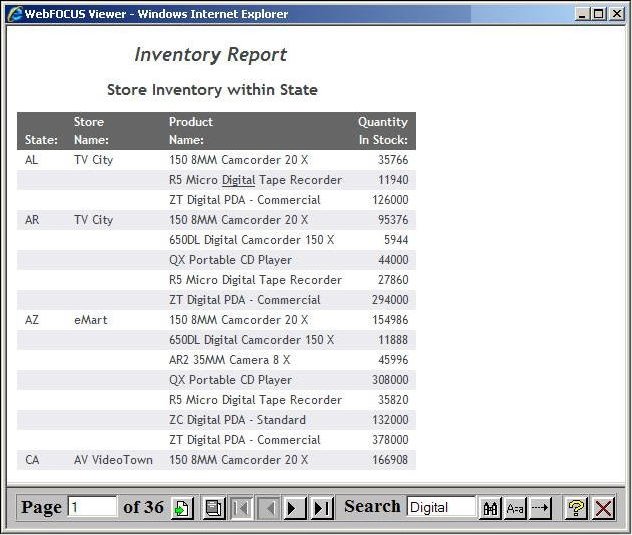The width and height of the screenshot is (632, 535).
Task: Click the All Pages icon
Action: (213, 508)
